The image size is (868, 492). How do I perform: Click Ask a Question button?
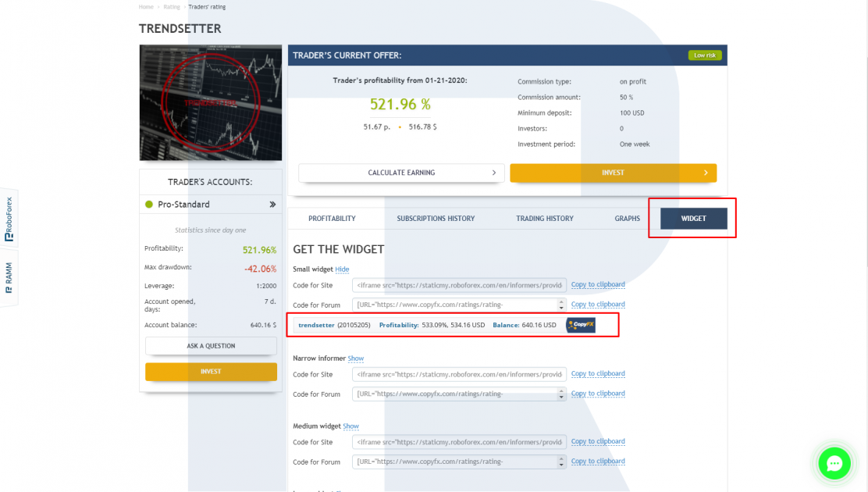tap(211, 346)
